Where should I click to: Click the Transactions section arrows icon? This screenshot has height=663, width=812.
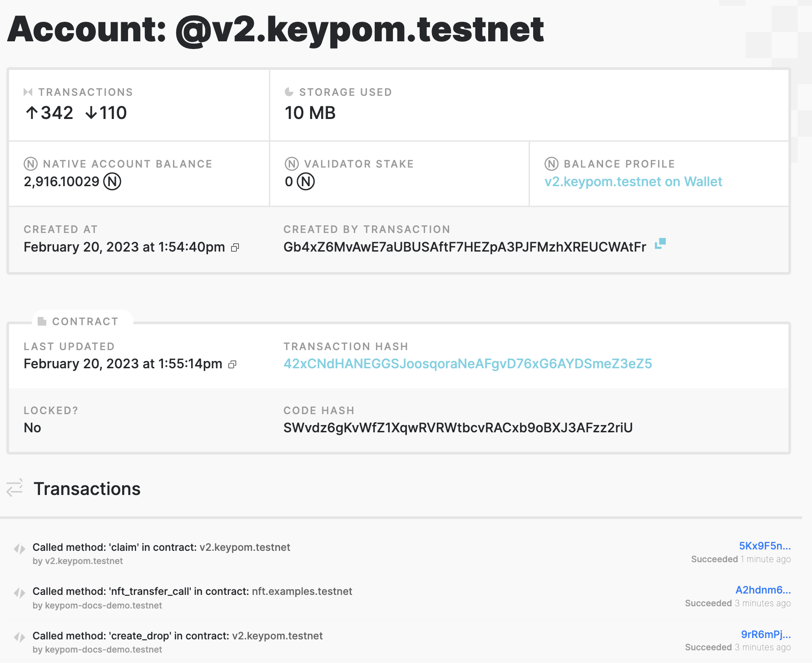pyautogui.click(x=15, y=488)
